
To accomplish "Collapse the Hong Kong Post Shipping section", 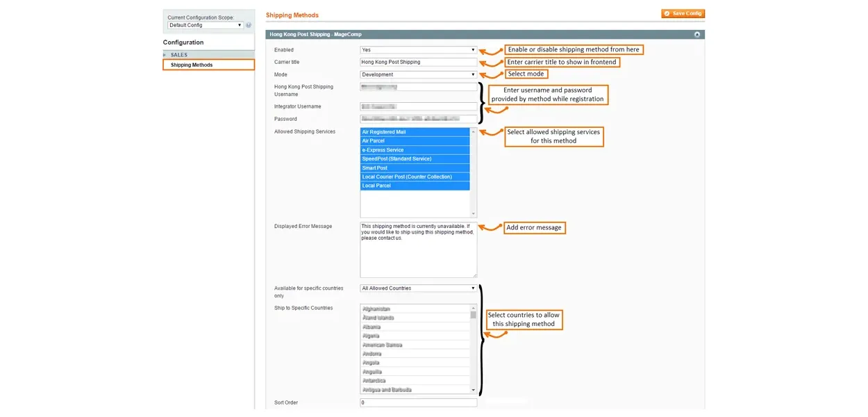I will 696,34.
